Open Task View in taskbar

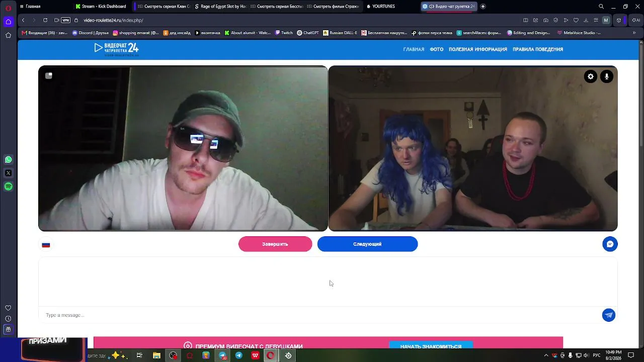(x=139, y=355)
